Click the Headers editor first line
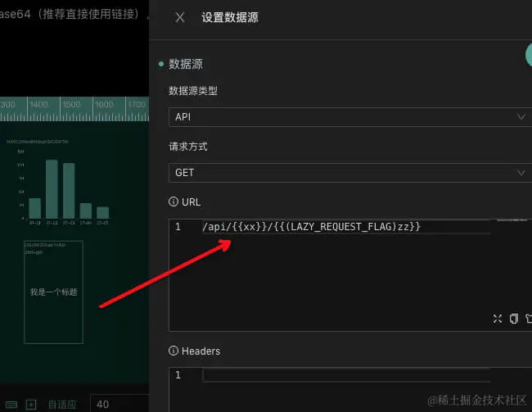Image resolution: width=532 pixels, height=412 pixels. [346, 374]
